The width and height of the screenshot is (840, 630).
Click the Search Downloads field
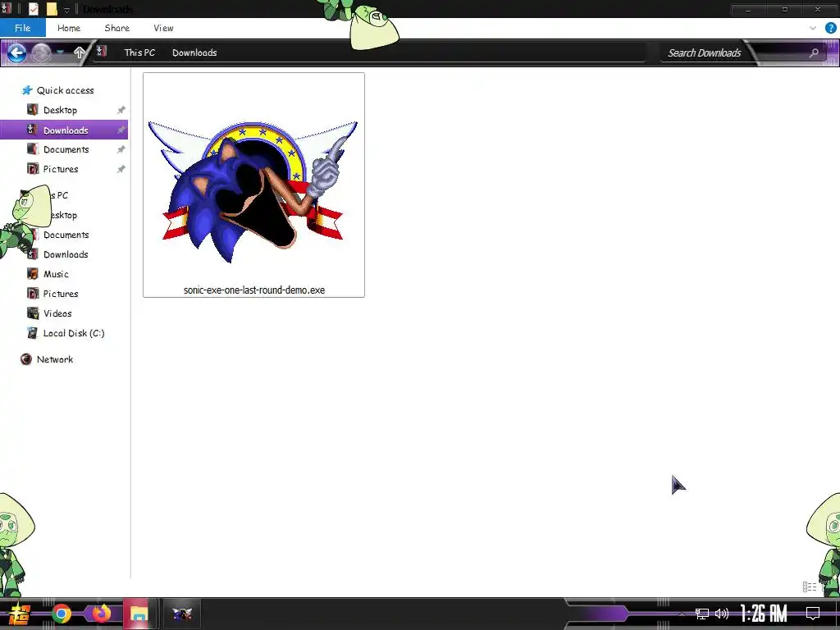(704, 52)
